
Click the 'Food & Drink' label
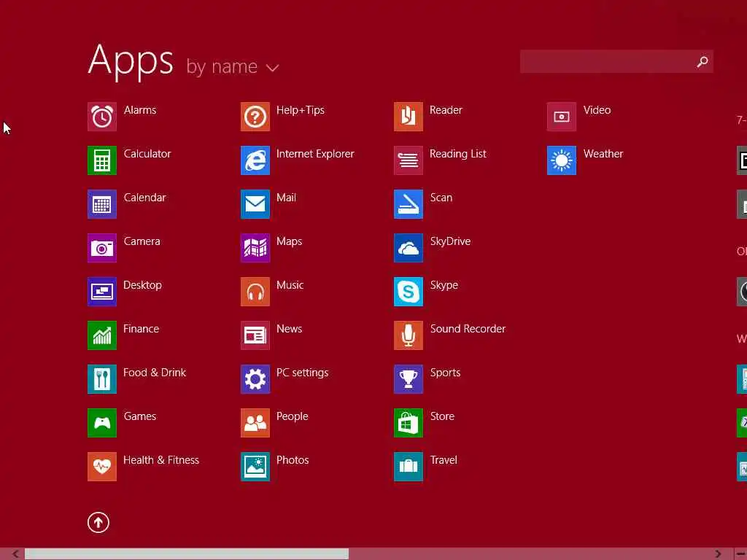(x=155, y=373)
